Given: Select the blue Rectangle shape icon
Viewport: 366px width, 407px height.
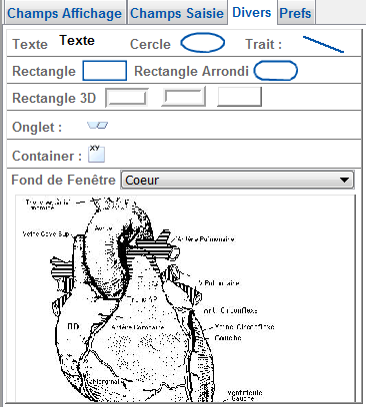Looking at the screenshot, I should (x=105, y=71).
